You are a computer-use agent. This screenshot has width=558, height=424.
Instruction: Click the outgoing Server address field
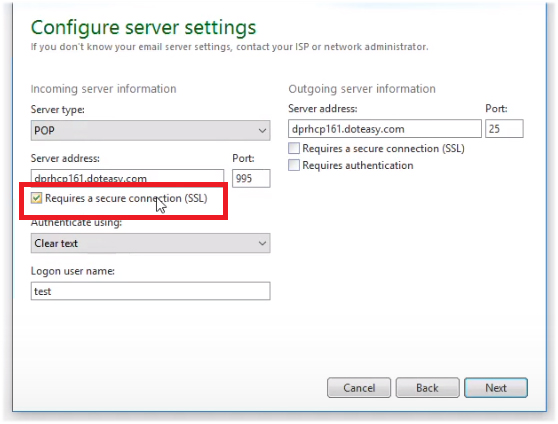(385, 129)
